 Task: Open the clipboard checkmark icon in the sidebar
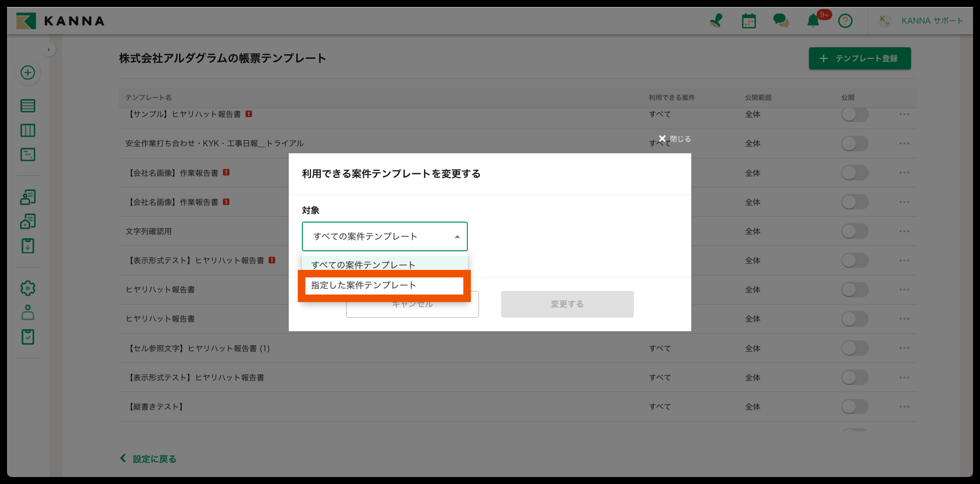coord(28,337)
